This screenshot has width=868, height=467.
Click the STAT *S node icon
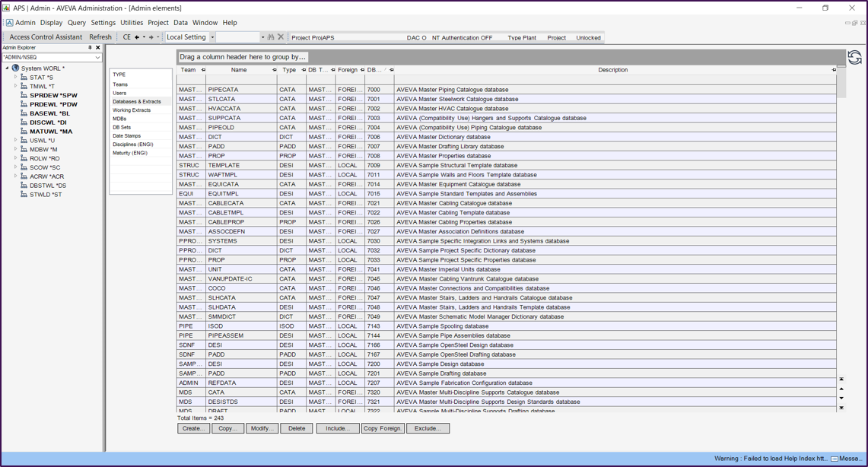(24, 77)
